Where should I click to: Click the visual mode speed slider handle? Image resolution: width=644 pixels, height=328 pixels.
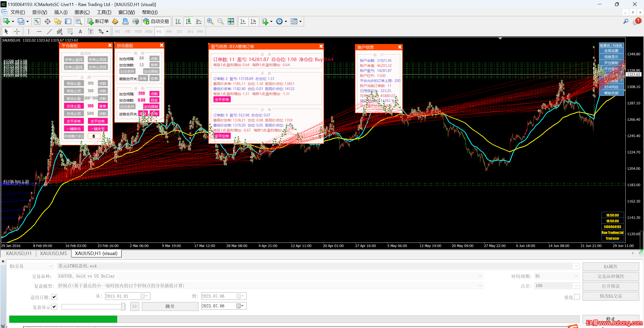click(123, 306)
